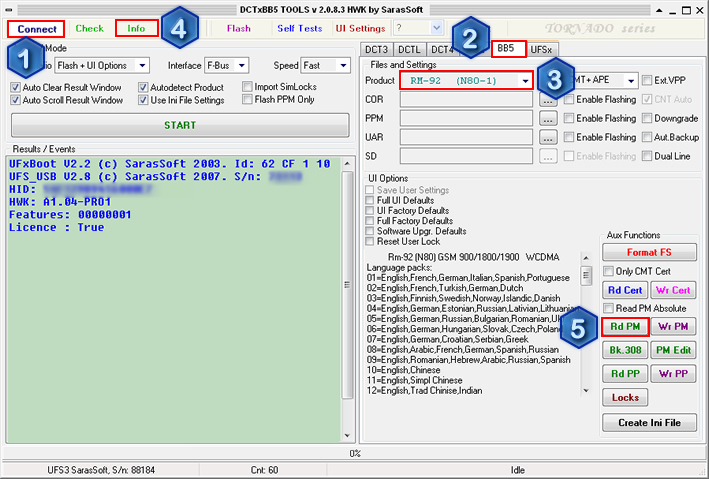Image resolution: width=709 pixels, height=479 pixels.
Task: Switch to the DCT4 tab
Action: click(441, 49)
